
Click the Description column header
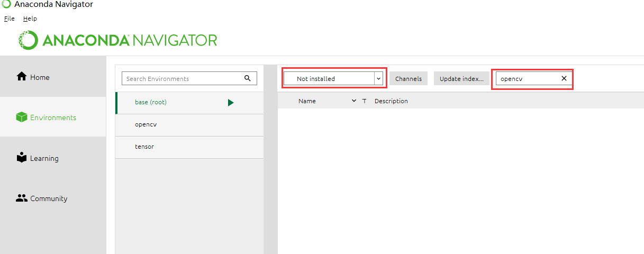391,101
